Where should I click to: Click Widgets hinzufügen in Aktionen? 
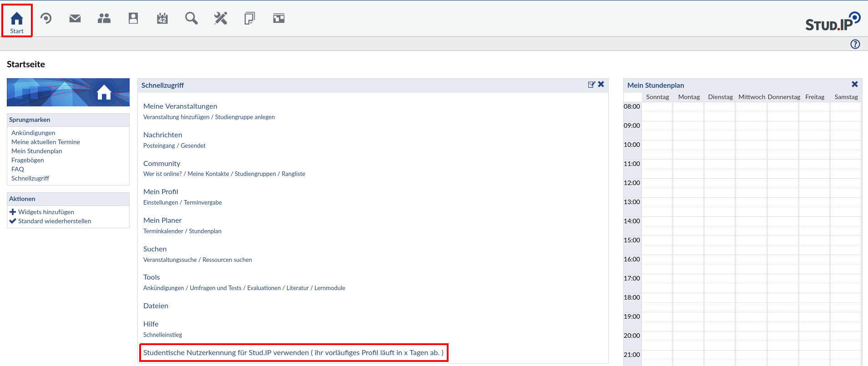coord(46,212)
